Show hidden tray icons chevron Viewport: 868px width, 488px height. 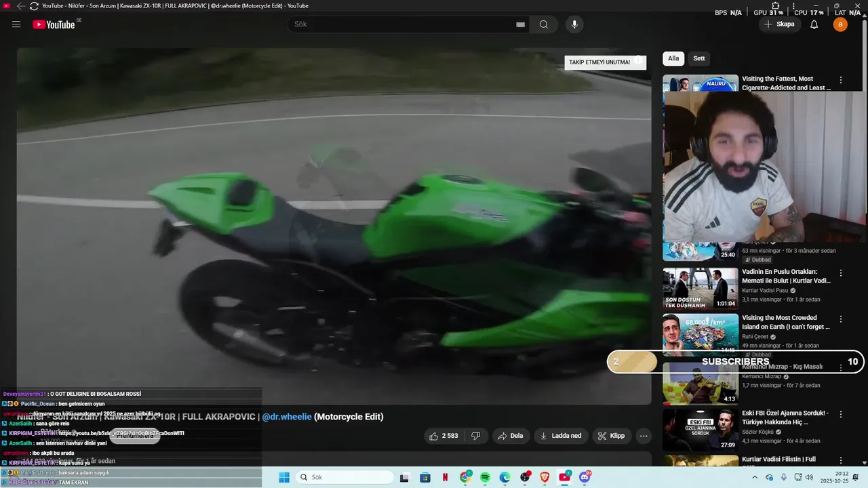tap(755, 477)
